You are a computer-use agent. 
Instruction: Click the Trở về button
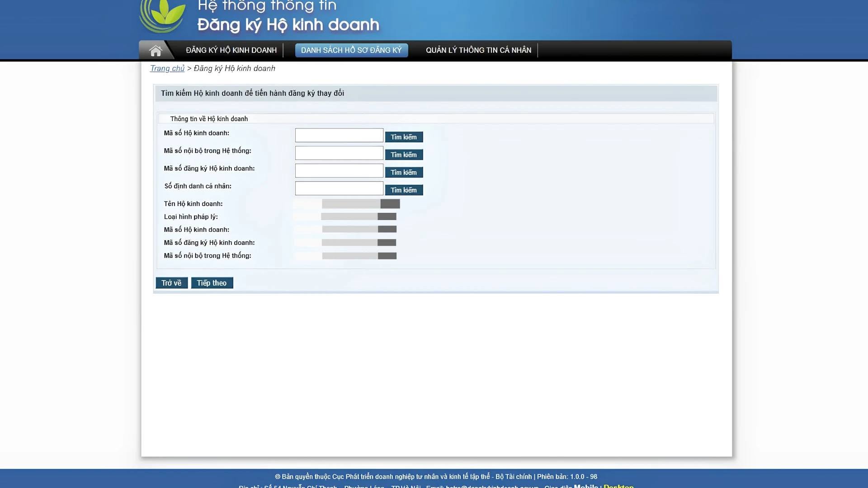click(171, 283)
